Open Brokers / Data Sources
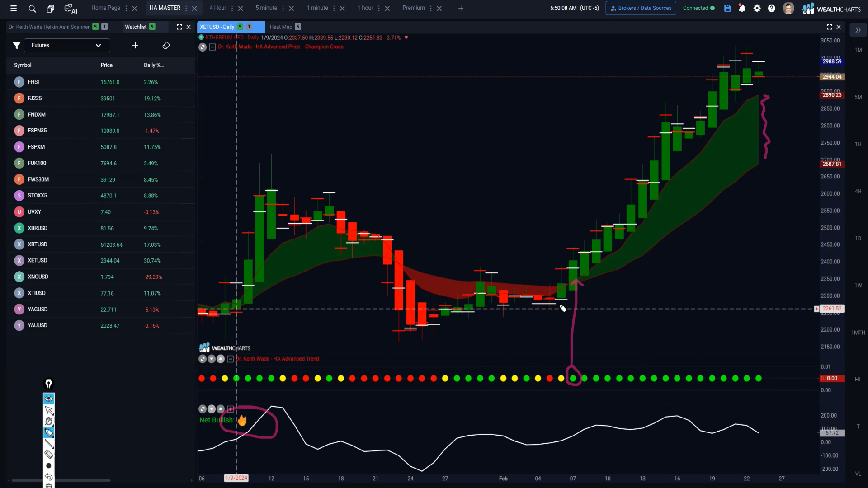This screenshot has width=868, height=488. pos(641,8)
